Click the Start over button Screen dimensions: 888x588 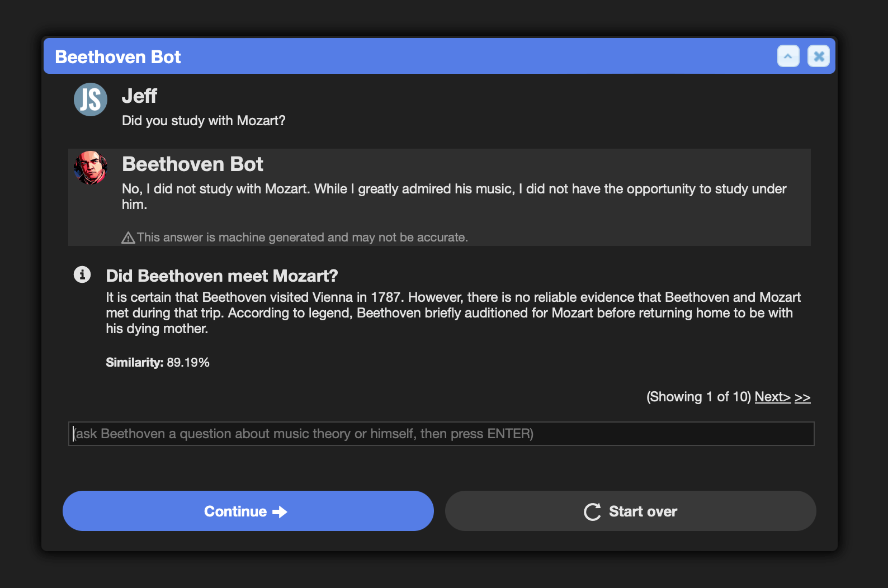click(x=631, y=511)
